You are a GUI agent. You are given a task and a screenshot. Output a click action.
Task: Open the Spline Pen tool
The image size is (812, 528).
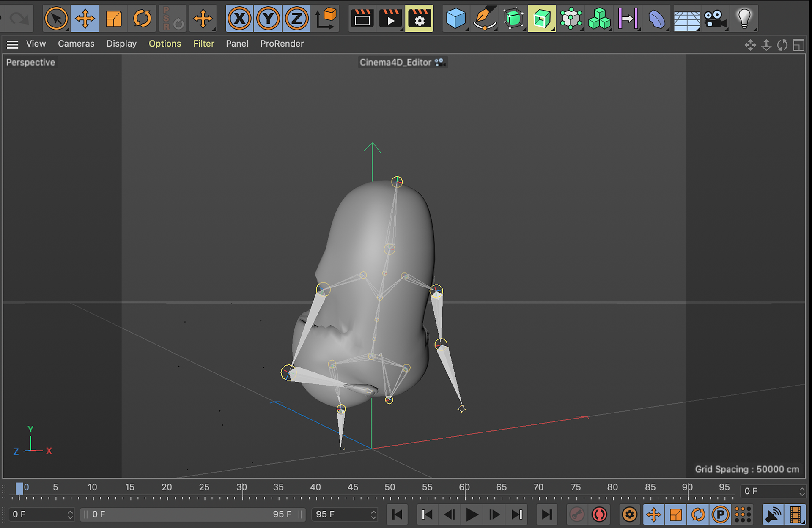coord(484,19)
